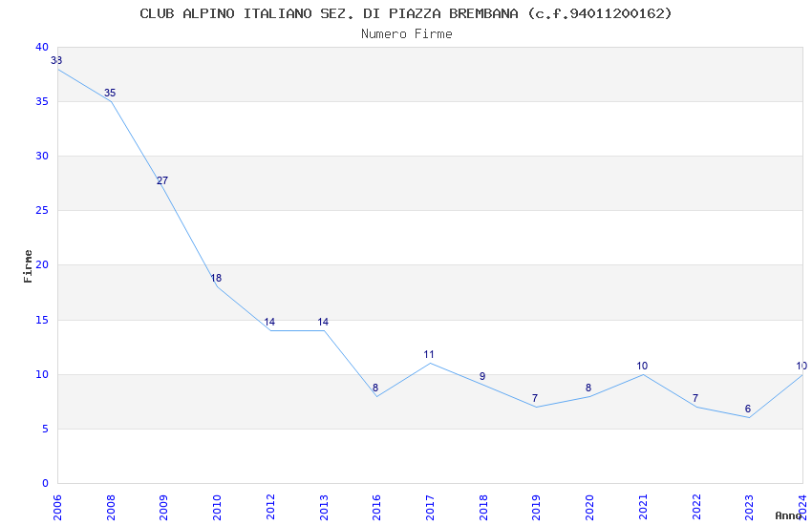The height and width of the screenshot is (525, 812).
Task: Click the horizontal axis label 'Anno'
Action: click(x=788, y=515)
